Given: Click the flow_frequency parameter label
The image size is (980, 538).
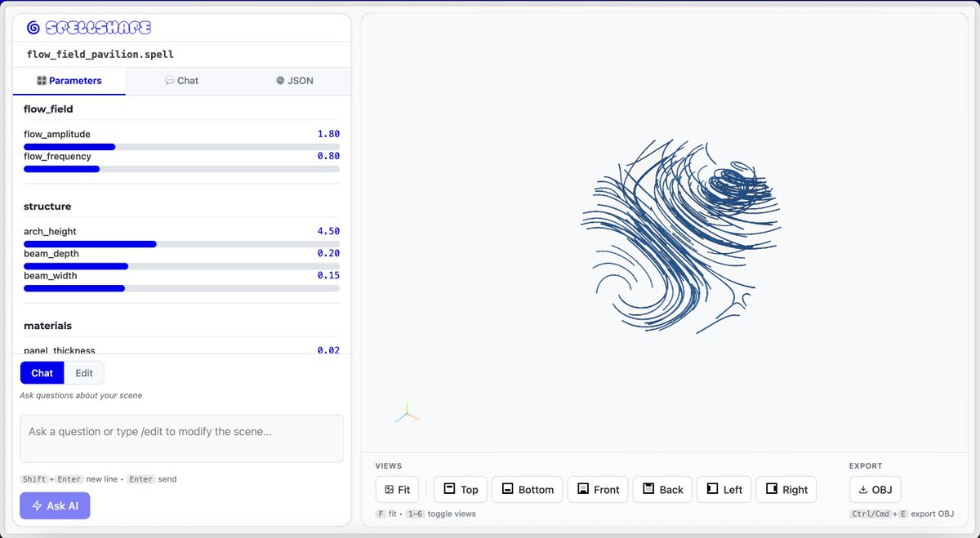Looking at the screenshot, I should click(x=57, y=156).
